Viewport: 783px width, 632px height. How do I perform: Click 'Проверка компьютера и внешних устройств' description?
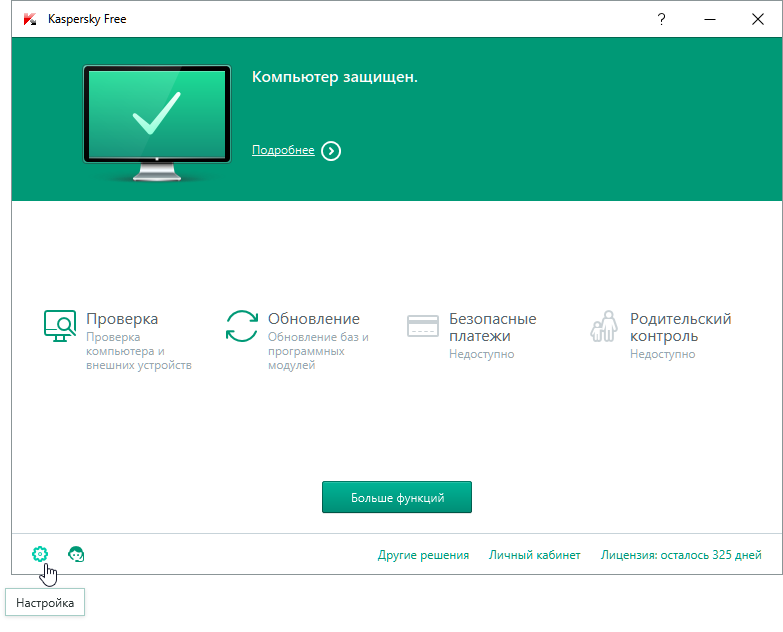point(139,351)
